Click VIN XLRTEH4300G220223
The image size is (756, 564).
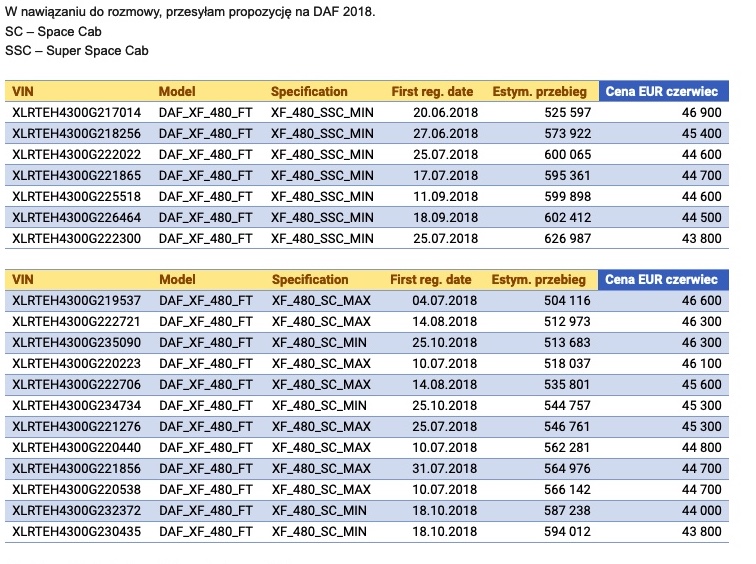tap(77, 363)
